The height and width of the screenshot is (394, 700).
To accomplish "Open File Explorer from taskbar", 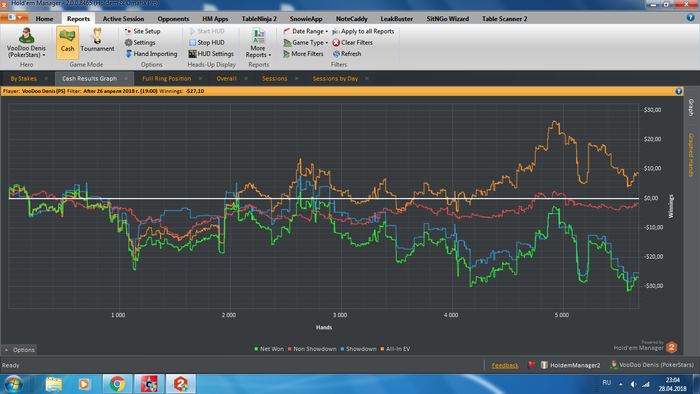I will (x=54, y=384).
